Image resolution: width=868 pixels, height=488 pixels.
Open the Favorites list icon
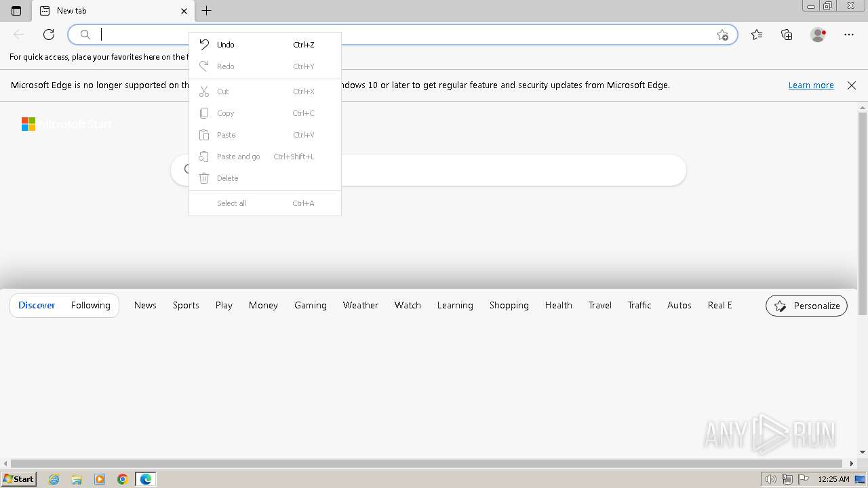(757, 35)
